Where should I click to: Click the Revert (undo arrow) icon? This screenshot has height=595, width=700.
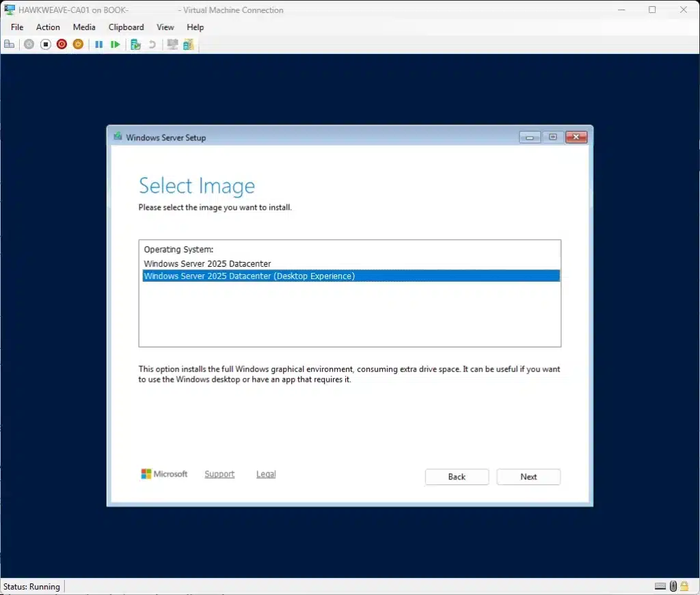(152, 44)
